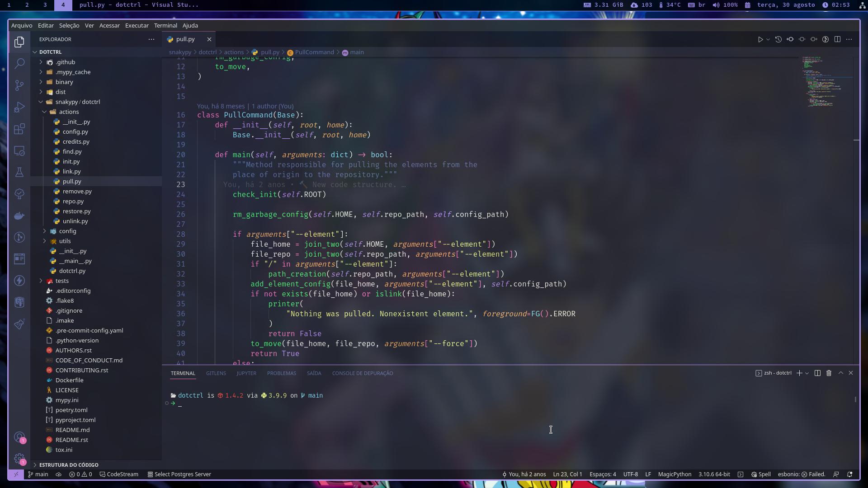Click the main branch in status bar
The image size is (868, 488).
coord(38,474)
